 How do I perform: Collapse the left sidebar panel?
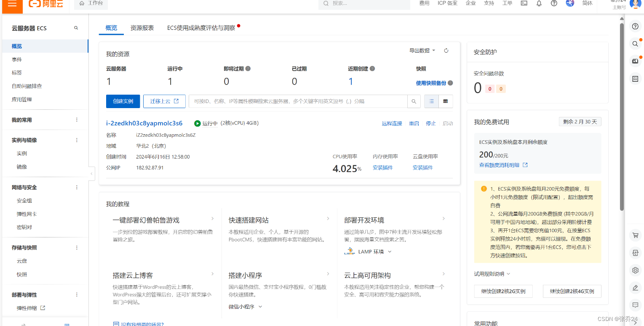pos(92,173)
